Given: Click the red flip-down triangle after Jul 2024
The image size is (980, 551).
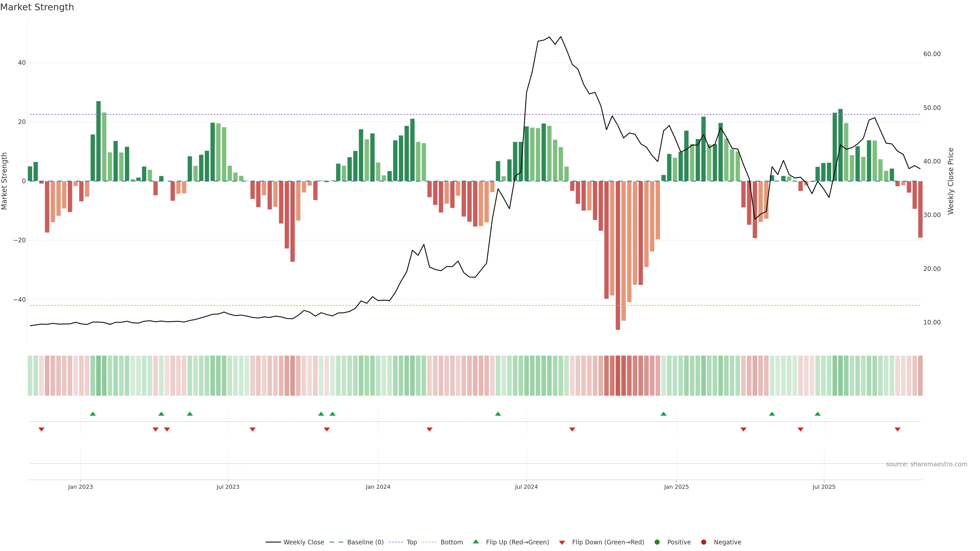Looking at the screenshot, I should point(572,429).
